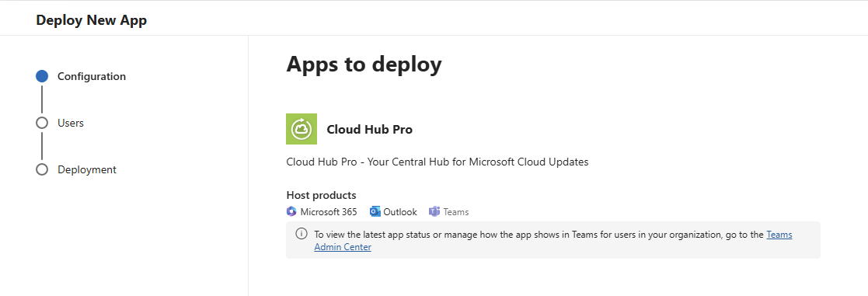Click the Outlook host product icon
868x296 pixels.
click(375, 211)
